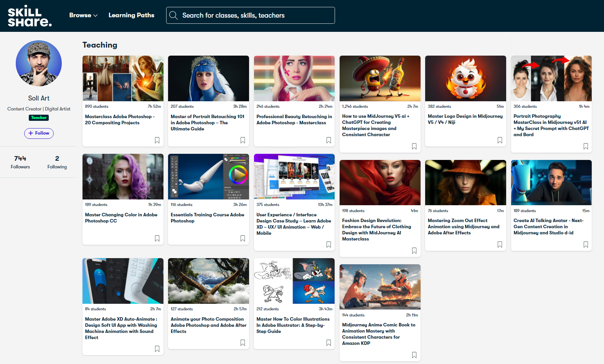Viewport: 604px width, 364px height.
Task: View the 744 Followers list
Action: point(20,162)
